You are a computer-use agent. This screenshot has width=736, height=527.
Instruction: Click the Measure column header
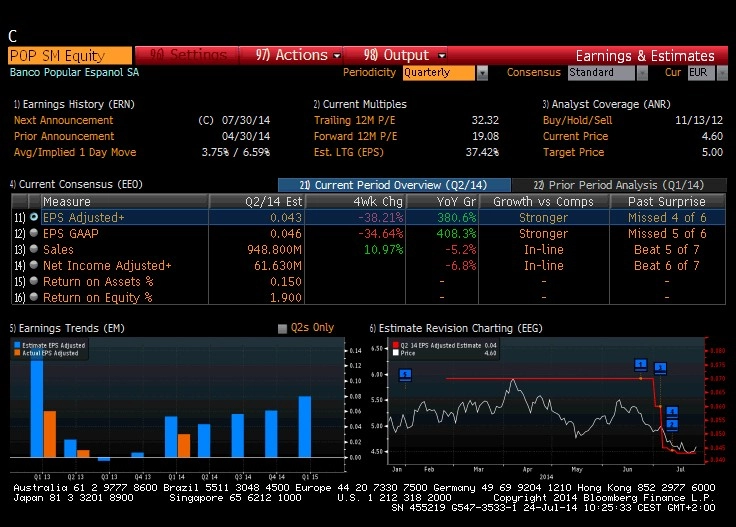[124, 201]
